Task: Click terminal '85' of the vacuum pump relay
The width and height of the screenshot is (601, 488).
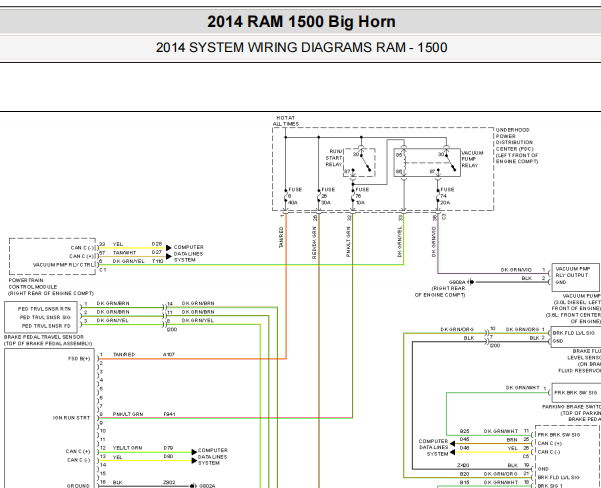Action: pos(399,155)
